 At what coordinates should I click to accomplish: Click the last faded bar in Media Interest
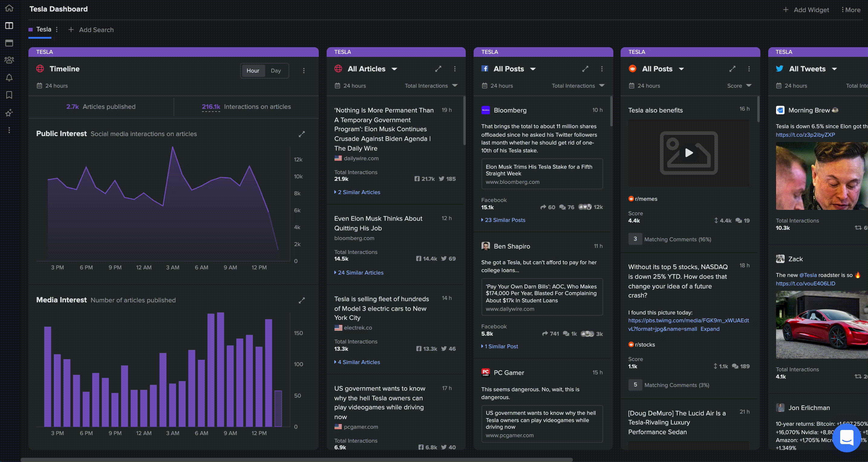[x=278, y=409]
